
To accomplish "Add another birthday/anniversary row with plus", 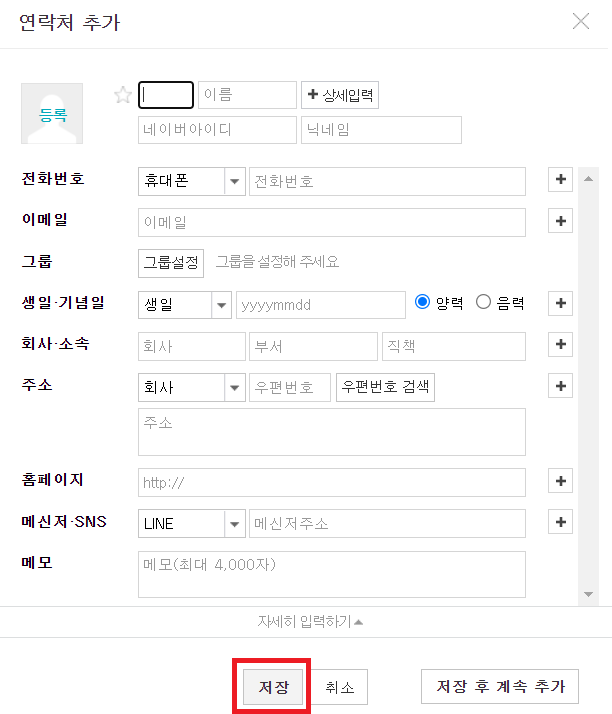I will coord(561,303).
